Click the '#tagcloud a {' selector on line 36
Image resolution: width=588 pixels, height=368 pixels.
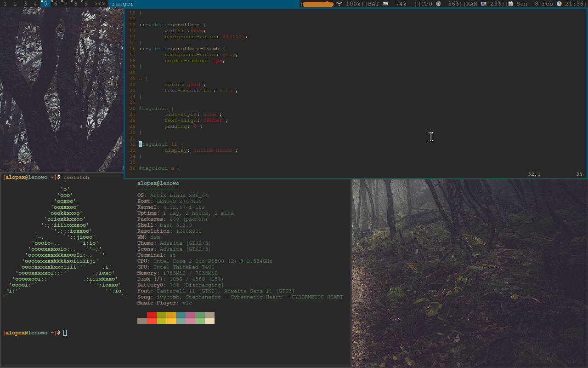(160, 168)
